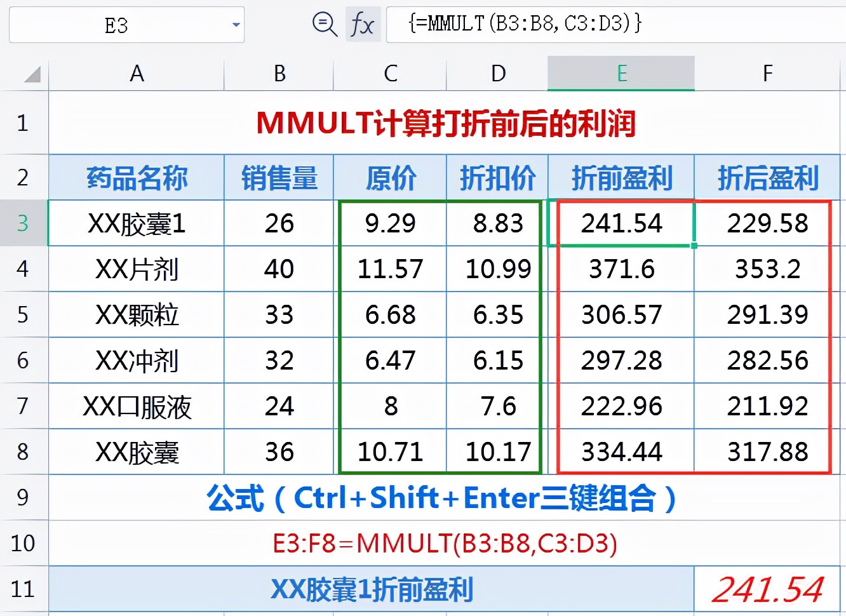Select sales quantity cell 36

pyautogui.click(x=279, y=452)
